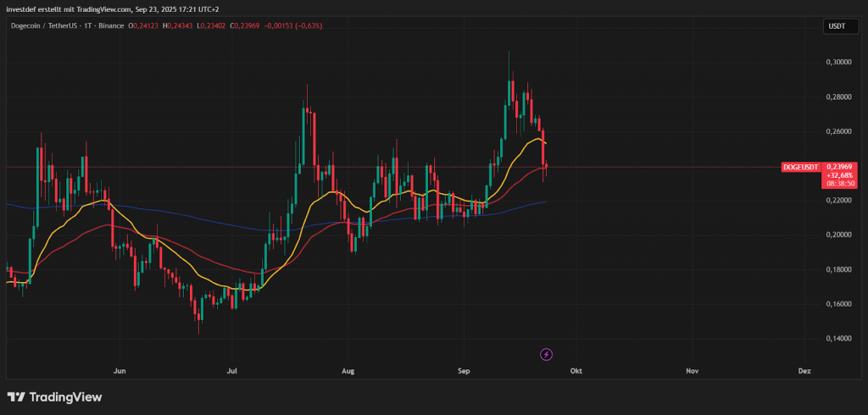The width and height of the screenshot is (868, 415).
Task: Select the Dogecoin / TetherUS chart title
Action: point(47,26)
